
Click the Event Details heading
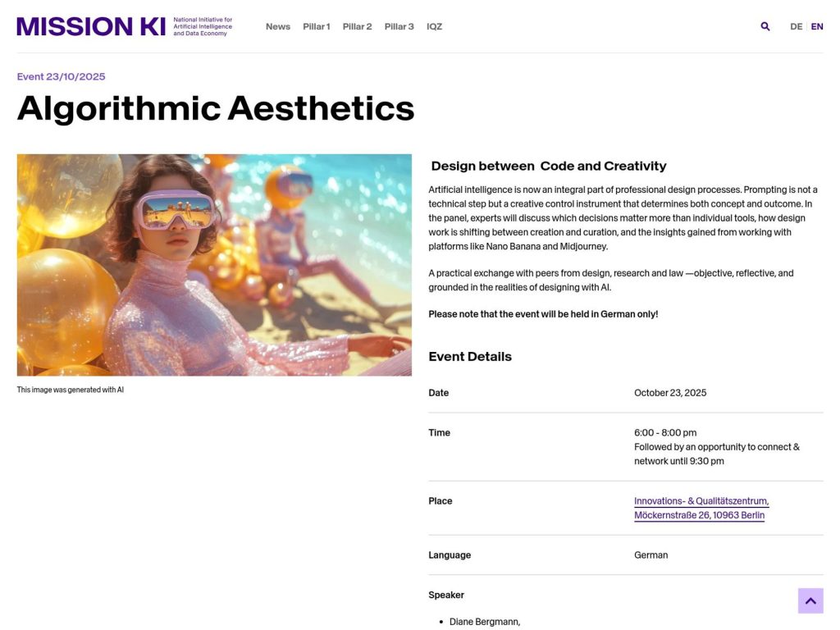[x=470, y=356]
